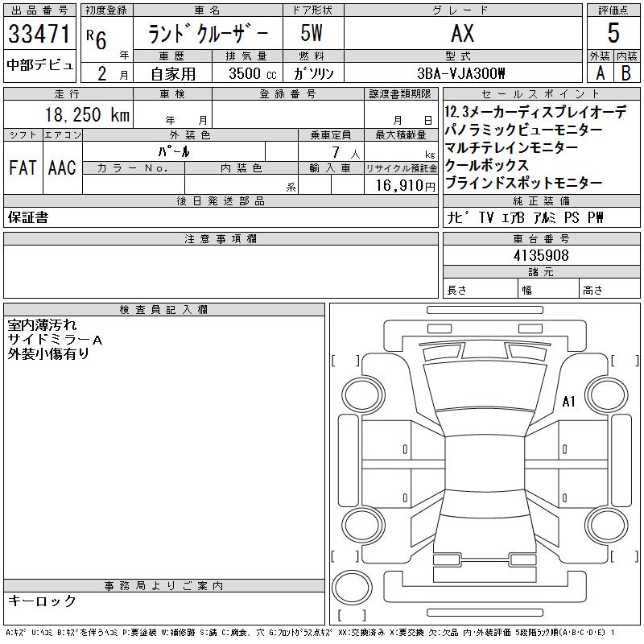Select exterior grade A
The image size is (644, 644).
click(x=600, y=73)
